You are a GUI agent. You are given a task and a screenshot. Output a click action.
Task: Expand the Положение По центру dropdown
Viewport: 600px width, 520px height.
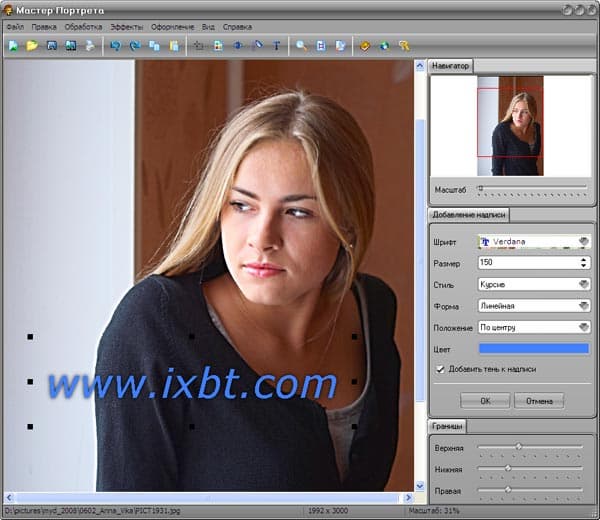pyautogui.click(x=583, y=327)
